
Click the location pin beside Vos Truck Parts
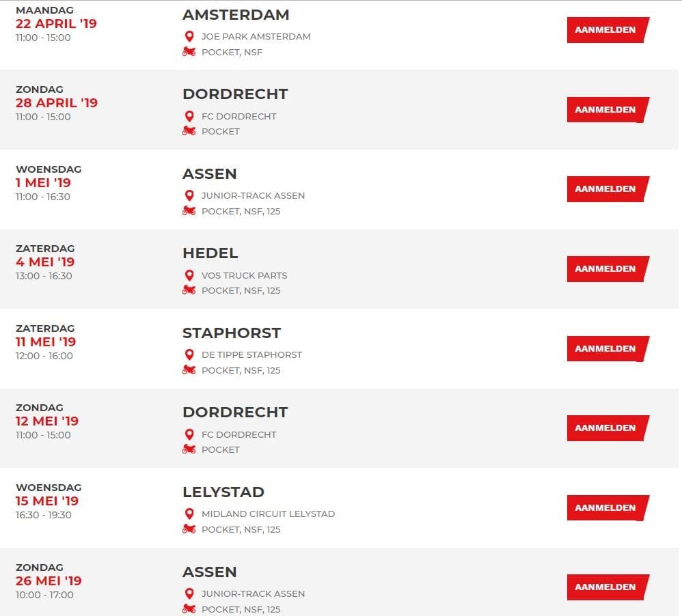click(189, 275)
